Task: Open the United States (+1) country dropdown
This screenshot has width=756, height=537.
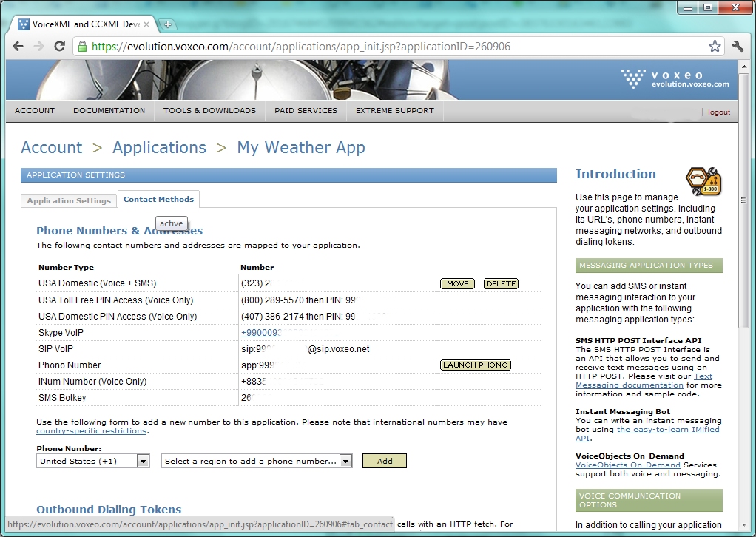Action: (x=93, y=462)
